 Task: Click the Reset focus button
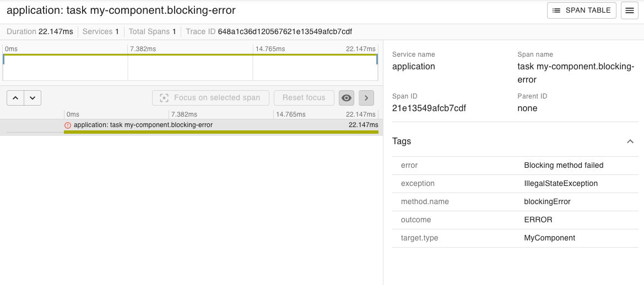304,97
